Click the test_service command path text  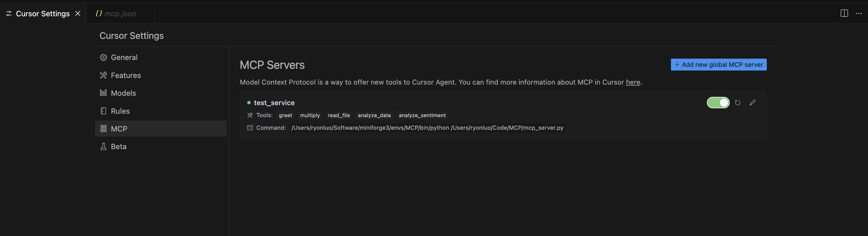pyautogui.click(x=427, y=128)
